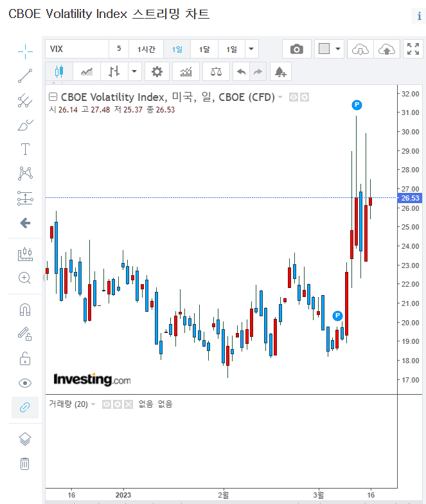
Task: Open the 거래량 (20) indicator dropdown
Action: tap(93, 404)
